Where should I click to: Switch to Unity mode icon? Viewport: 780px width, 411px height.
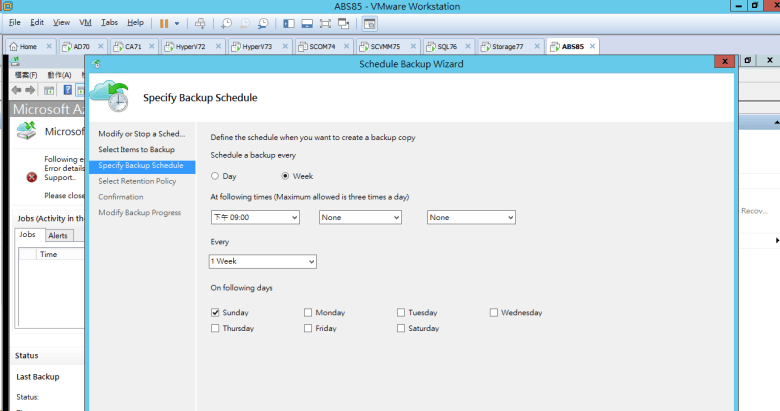click(344, 22)
